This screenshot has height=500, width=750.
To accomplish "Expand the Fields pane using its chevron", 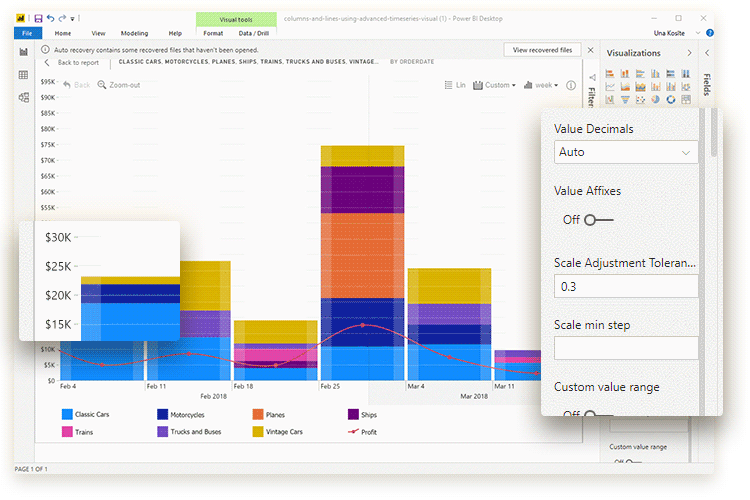I will (x=707, y=53).
